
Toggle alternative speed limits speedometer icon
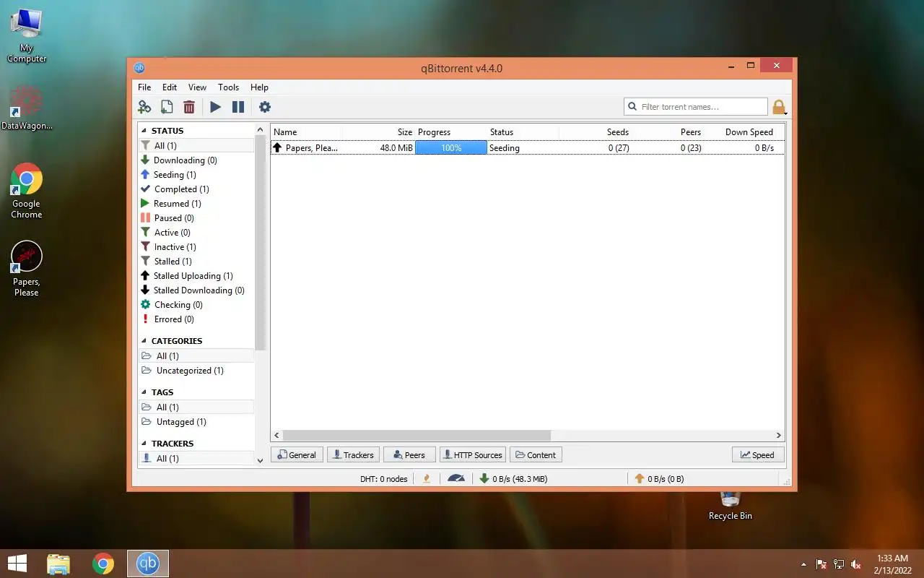pyautogui.click(x=456, y=478)
